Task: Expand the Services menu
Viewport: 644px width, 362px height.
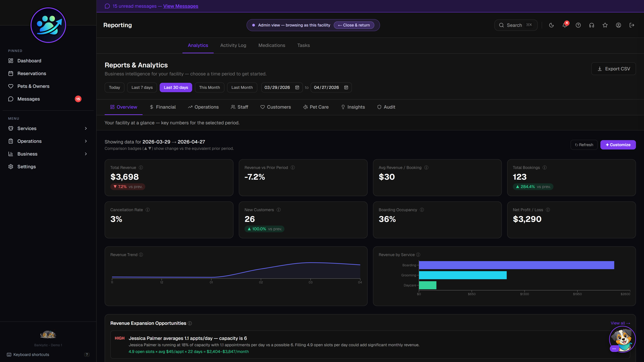Action: click(x=27, y=128)
